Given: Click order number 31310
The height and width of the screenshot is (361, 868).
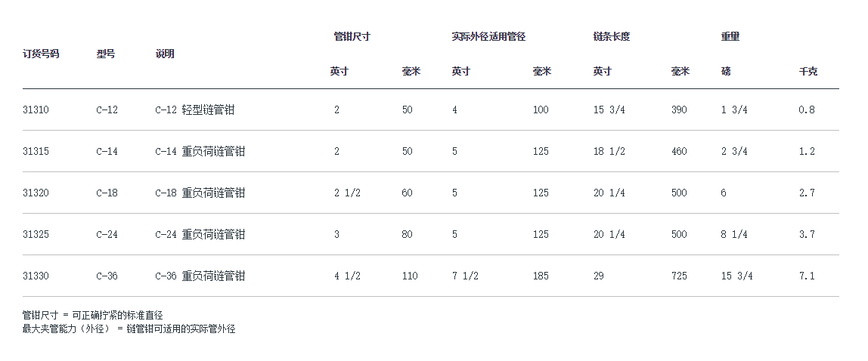Looking at the screenshot, I should (x=36, y=110).
